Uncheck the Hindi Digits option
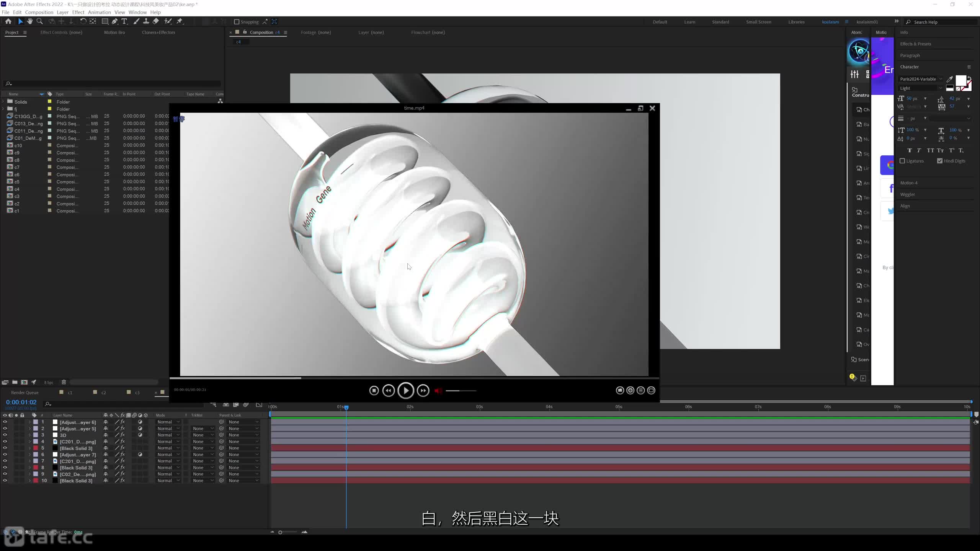The height and width of the screenshot is (551, 980). (x=940, y=161)
